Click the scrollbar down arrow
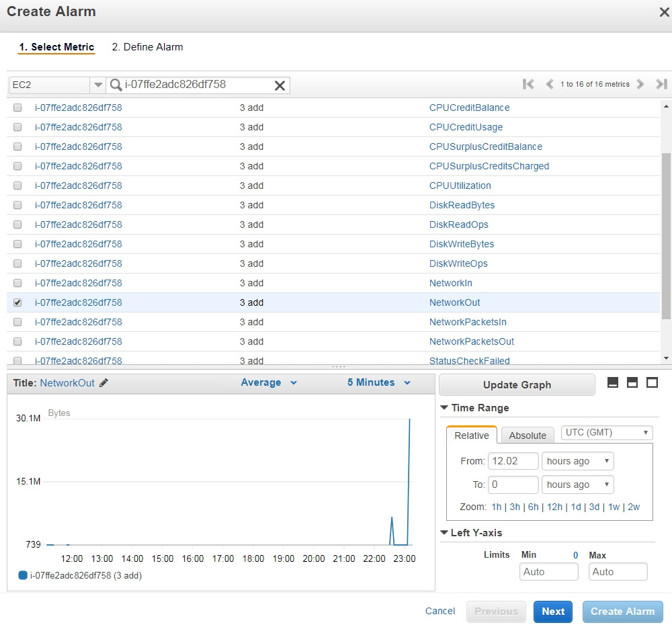Viewport: 672px width, 627px height. pyautogui.click(x=666, y=358)
